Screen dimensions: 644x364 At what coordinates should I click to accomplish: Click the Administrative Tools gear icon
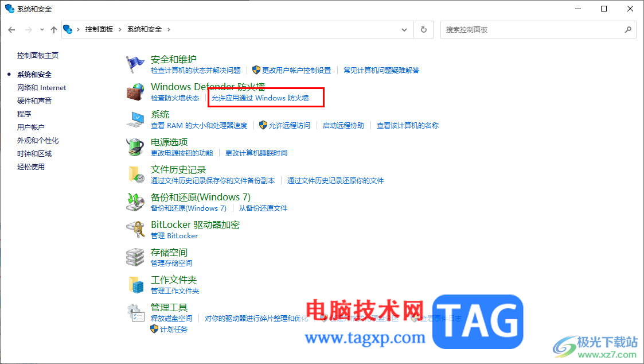(x=135, y=312)
